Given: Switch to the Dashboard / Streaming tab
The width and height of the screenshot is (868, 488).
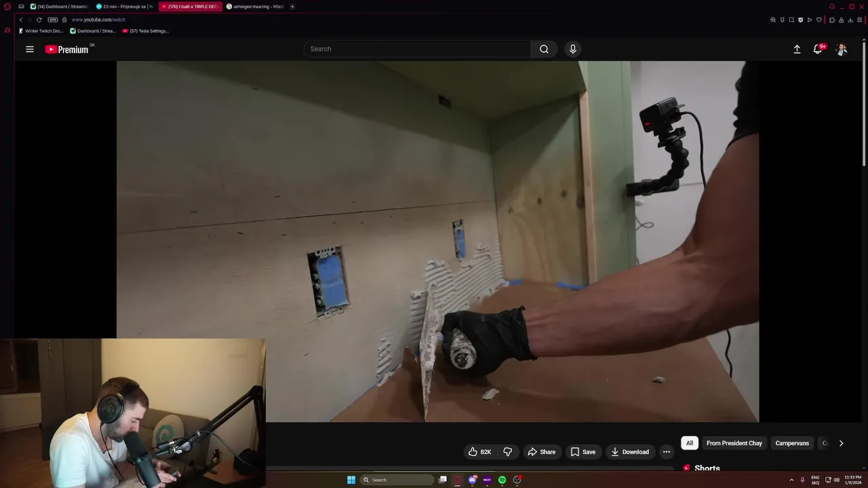Looking at the screenshot, I should coord(60,7).
